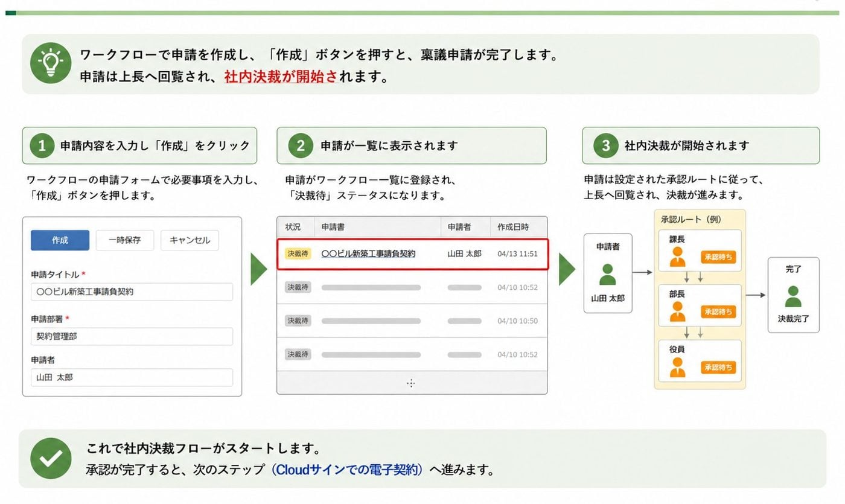This screenshot has height=504, width=845.
Task: Click the 役員 approver person icon
Action: coord(678,367)
